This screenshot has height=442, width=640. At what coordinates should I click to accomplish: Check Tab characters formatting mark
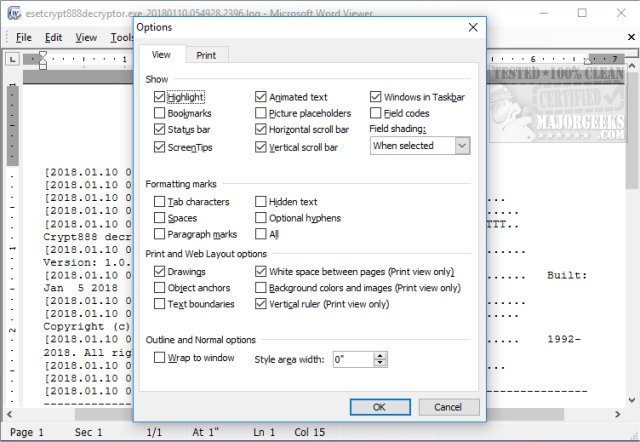159,202
